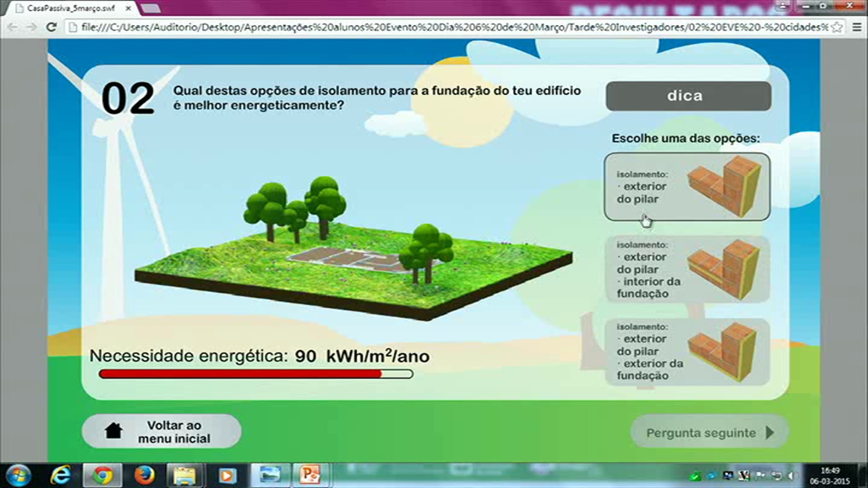Select option with 'exterior da fundação' insulation
This screenshot has height=488, width=868.
(687, 352)
